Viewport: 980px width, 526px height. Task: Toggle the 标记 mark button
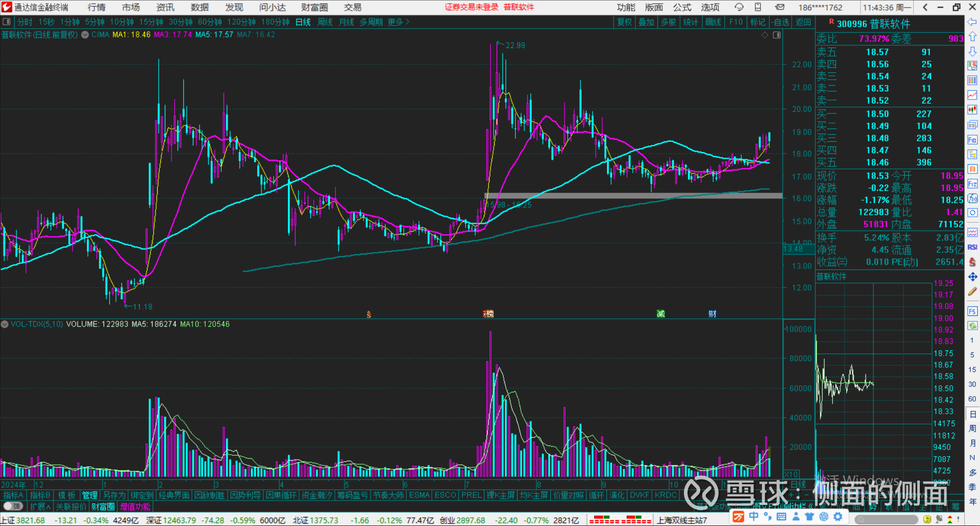click(x=758, y=22)
